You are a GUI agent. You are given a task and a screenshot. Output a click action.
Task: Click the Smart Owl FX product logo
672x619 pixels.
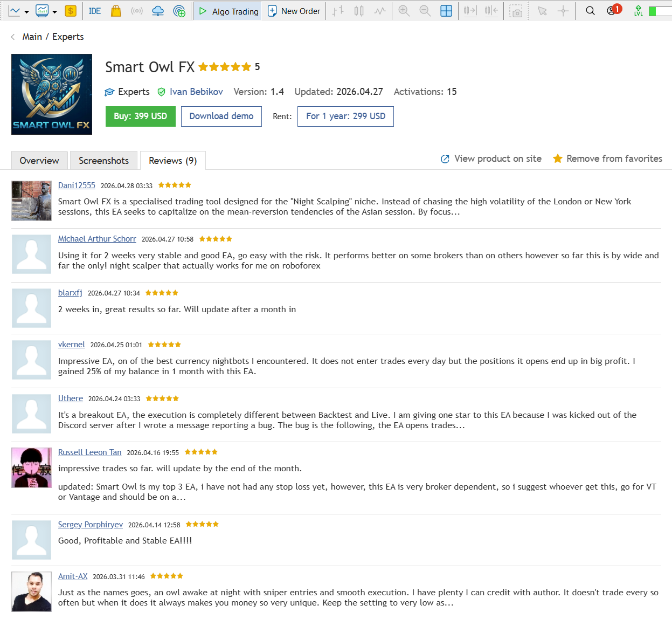(52, 94)
